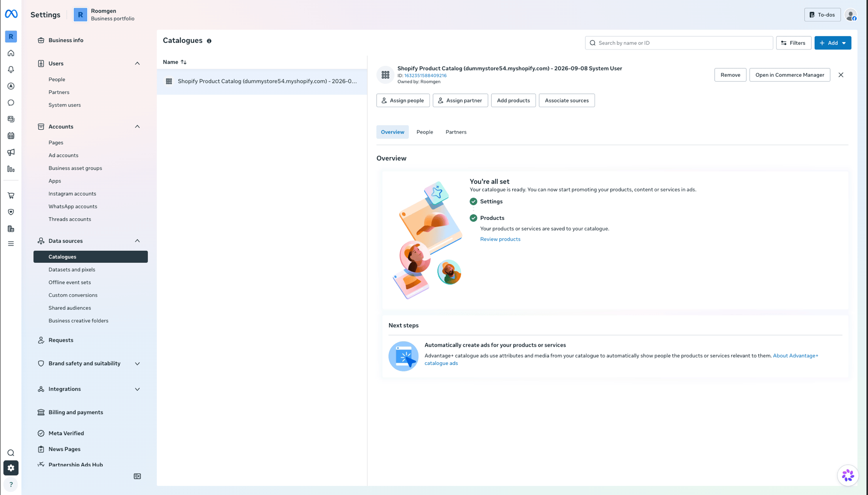
Task: Open the compass icon in left rail
Action: (11, 86)
